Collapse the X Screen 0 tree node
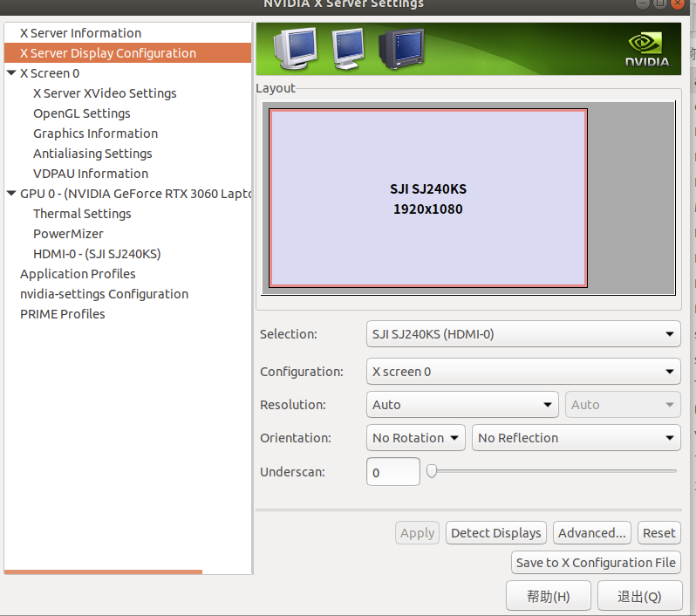 pos(11,72)
